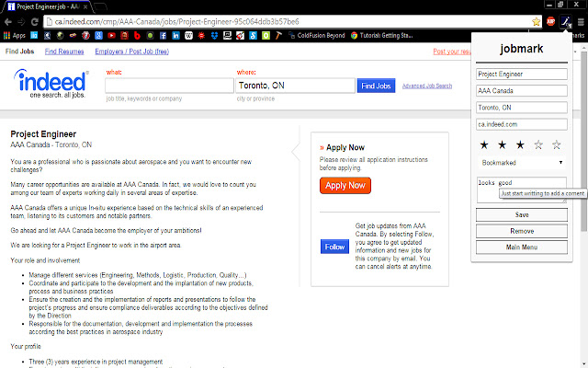Screen dimensions: 588x368
Task: Open the Facebook bookmark icon
Action: tap(163, 36)
